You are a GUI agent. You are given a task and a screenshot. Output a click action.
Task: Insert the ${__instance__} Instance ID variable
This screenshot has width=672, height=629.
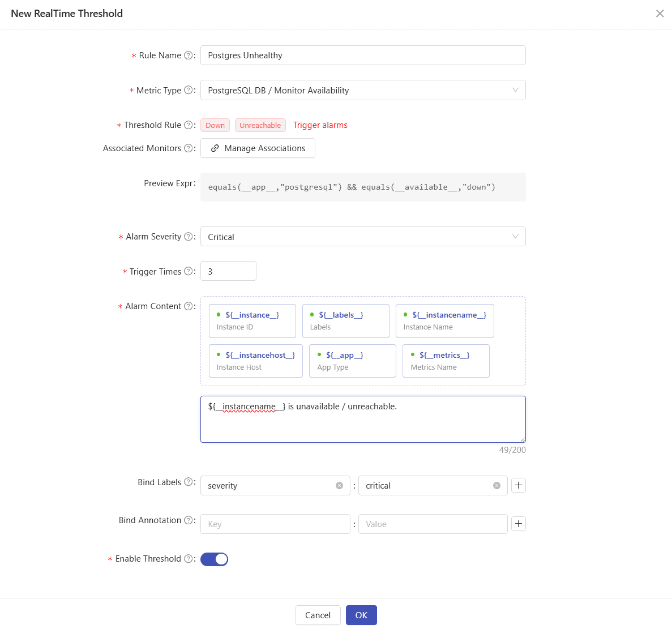252,321
